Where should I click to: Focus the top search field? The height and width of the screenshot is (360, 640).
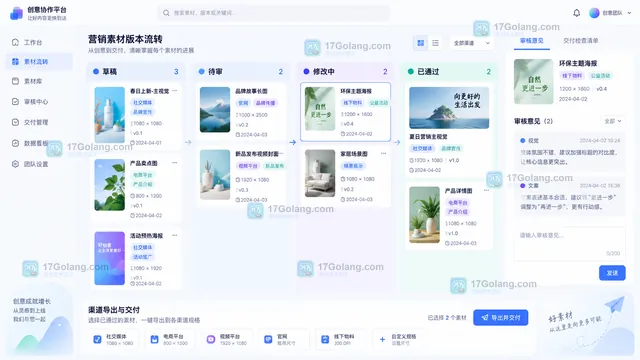[274, 13]
